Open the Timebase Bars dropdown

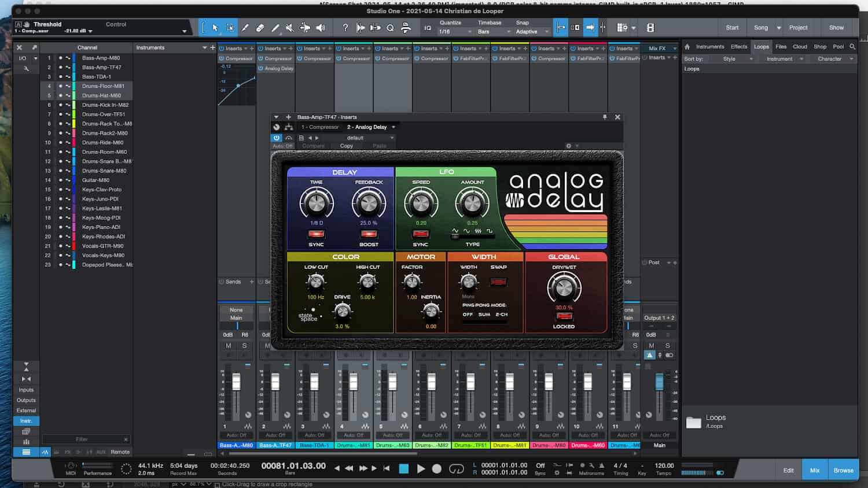pos(494,31)
